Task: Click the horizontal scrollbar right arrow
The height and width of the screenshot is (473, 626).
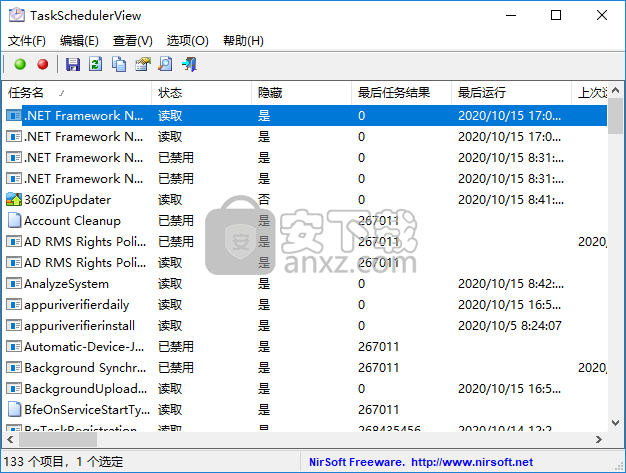Action: click(x=598, y=439)
